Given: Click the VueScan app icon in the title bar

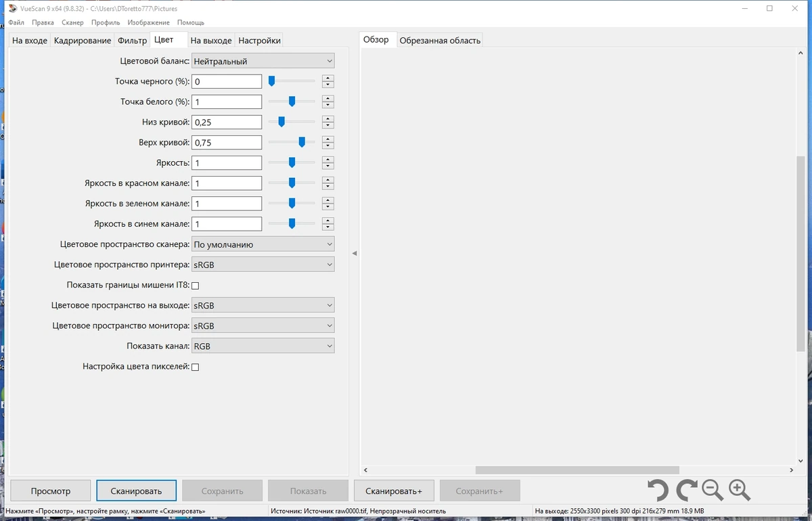Looking at the screenshot, I should click(x=12, y=9).
